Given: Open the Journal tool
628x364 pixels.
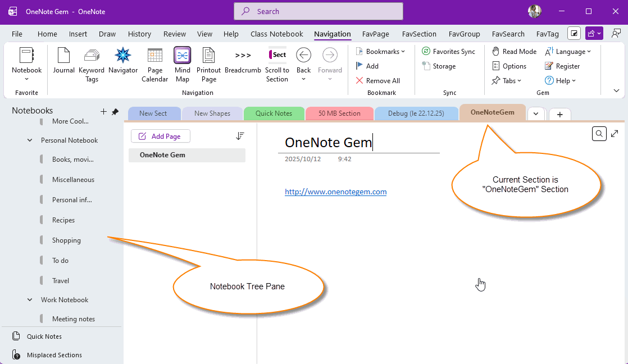Looking at the screenshot, I should tap(63, 61).
